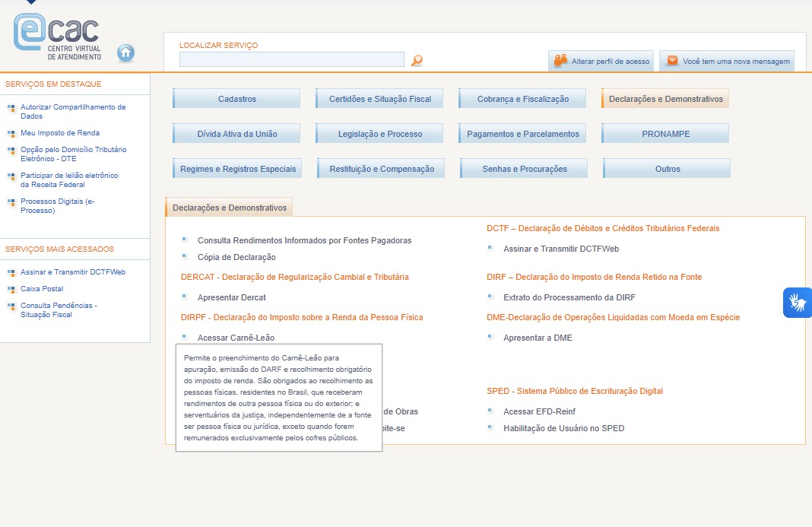The height and width of the screenshot is (527, 812).
Task: Click the magnifier search icon
Action: click(x=417, y=60)
